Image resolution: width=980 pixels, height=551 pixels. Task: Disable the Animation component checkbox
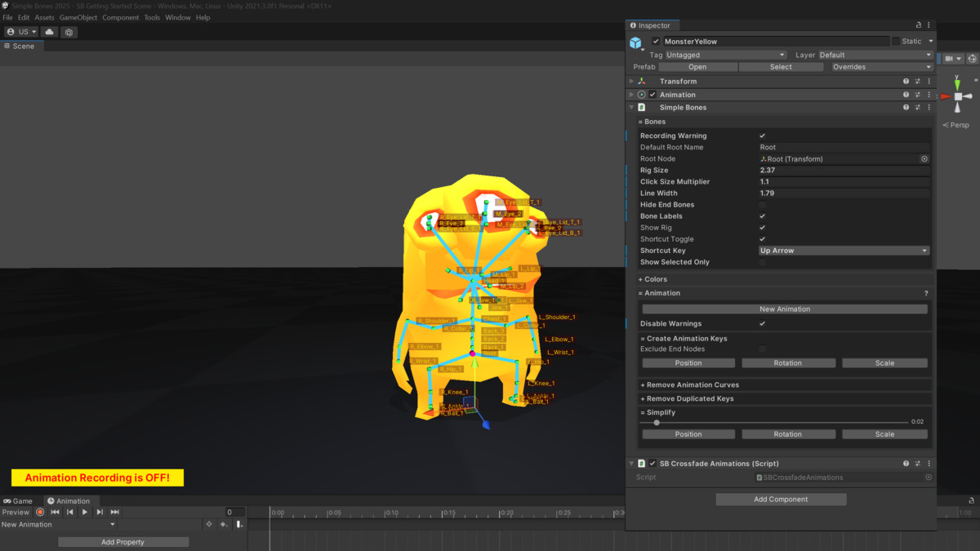coord(651,94)
